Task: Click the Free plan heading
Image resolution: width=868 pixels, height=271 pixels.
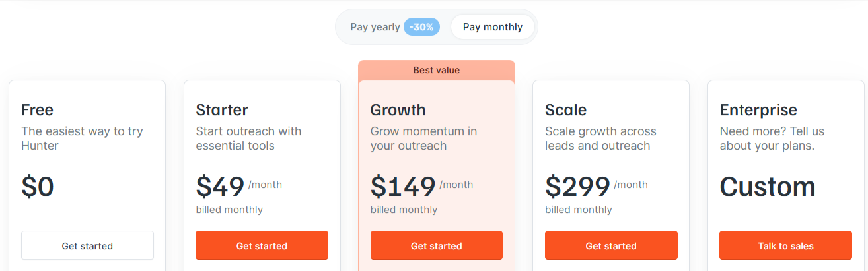Action: point(38,110)
